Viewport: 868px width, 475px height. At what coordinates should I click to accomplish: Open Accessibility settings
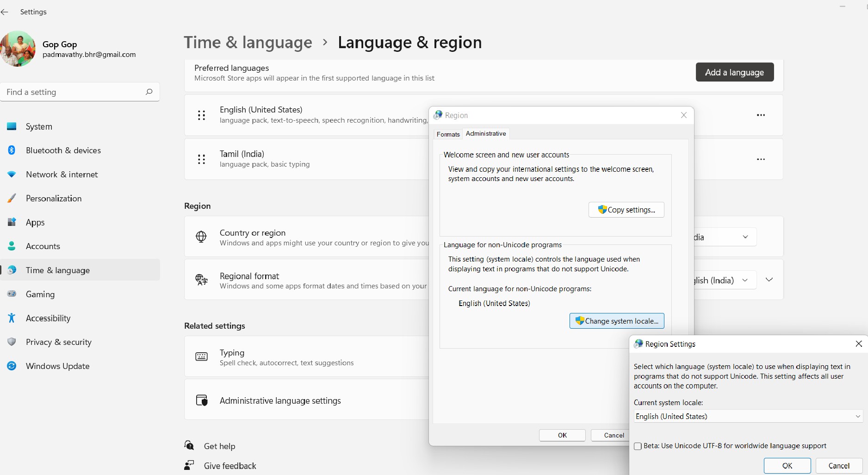pos(80,318)
